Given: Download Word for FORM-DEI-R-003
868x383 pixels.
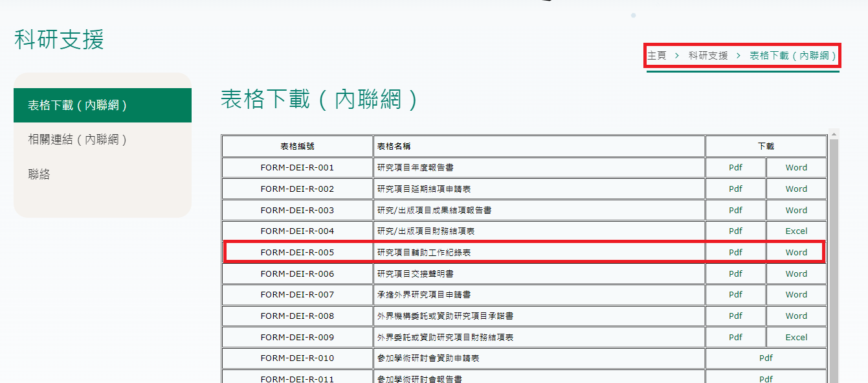Looking at the screenshot, I should pyautogui.click(x=796, y=210).
